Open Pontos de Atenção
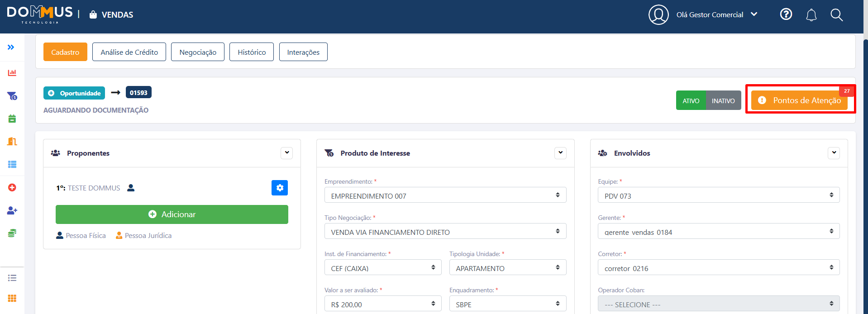 pyautogui.click(x=799, y=100)
